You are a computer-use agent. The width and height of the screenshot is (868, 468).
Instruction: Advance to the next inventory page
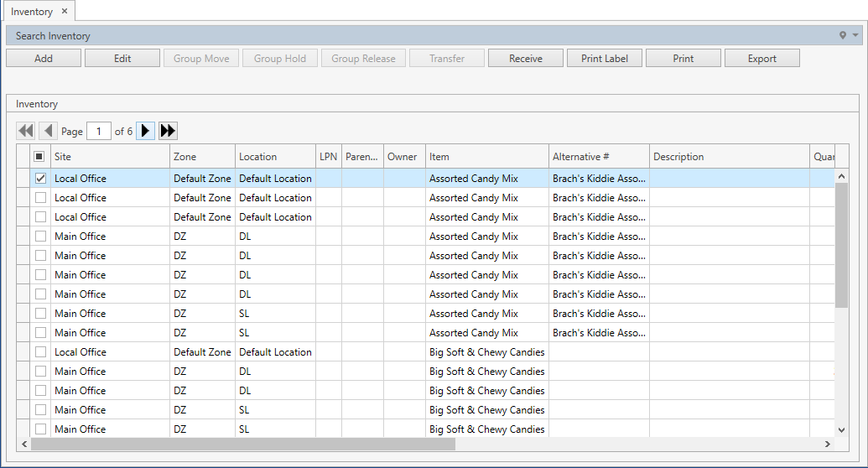[x=145, y=131]
